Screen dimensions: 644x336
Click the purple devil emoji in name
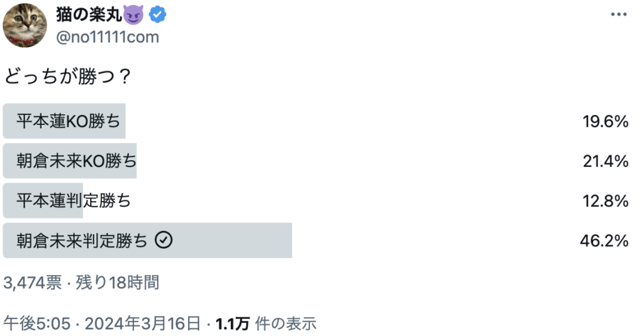click(133, 15)
